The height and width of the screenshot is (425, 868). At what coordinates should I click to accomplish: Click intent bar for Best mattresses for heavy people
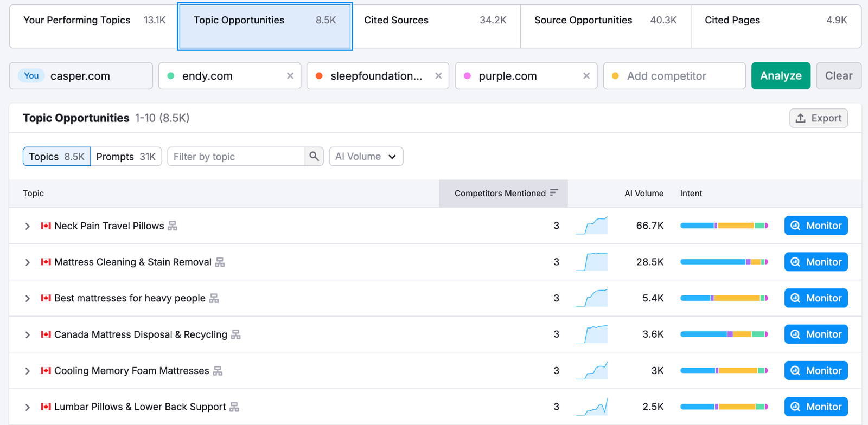click(724, 298)
